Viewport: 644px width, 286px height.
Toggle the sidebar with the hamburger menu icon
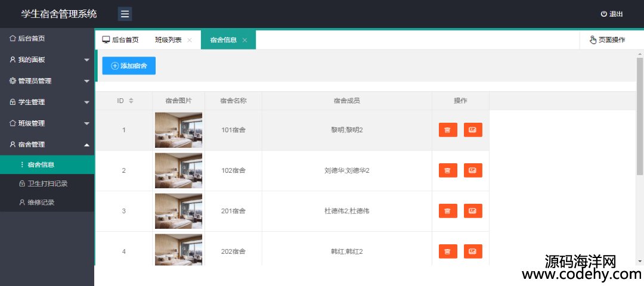(x=125, y=14)
